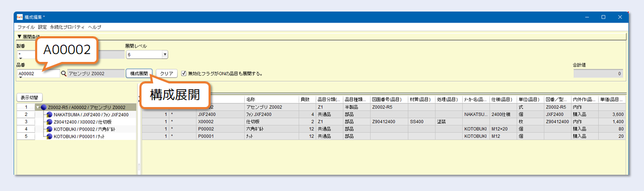The width and height of the screenshot is (644, 191).
Task: Collapse the Z0002-R5 tree node toggle
Action: click(x=38, y=107)
